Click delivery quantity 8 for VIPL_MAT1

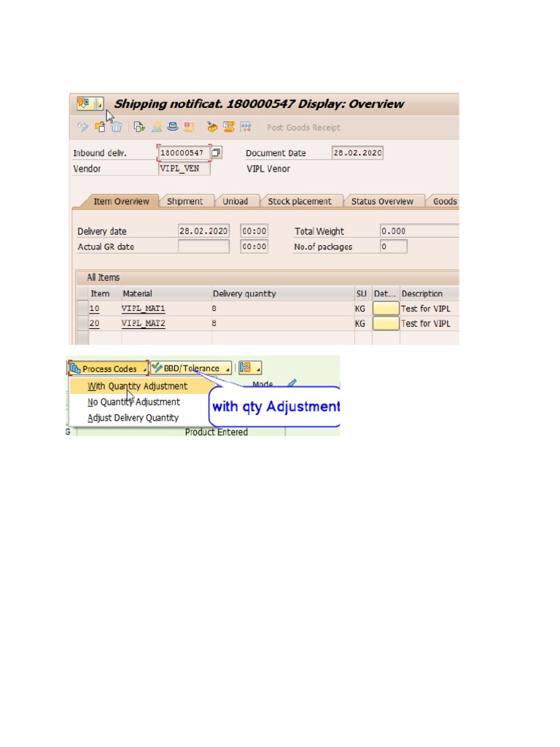pos(283,309)
